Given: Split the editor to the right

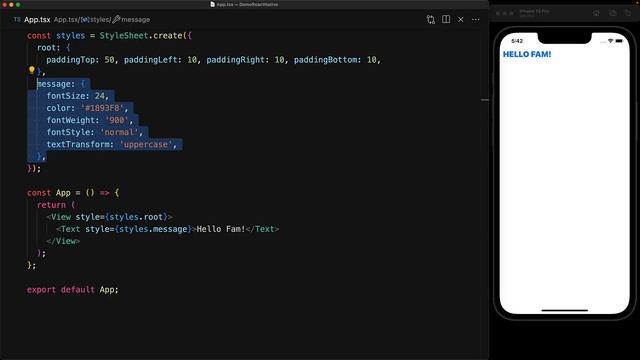Looking at the screenshot, I should [x=446, y=19].
